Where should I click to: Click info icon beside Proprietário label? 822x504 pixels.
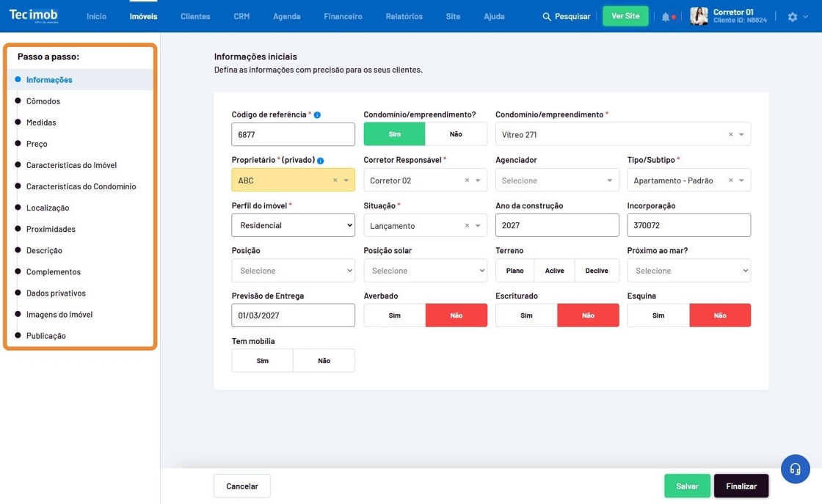coord(321,161)
